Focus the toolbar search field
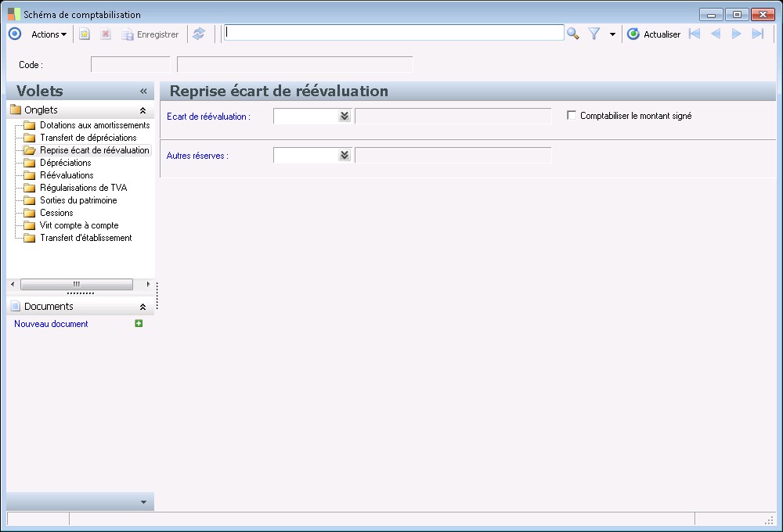The width and height of the screenshot is (783, 532). [394, 32]
